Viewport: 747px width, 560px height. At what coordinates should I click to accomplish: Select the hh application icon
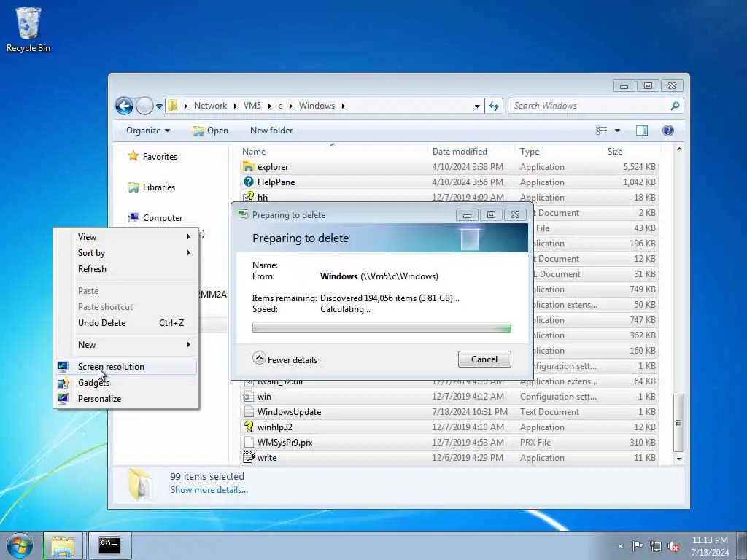248,197
